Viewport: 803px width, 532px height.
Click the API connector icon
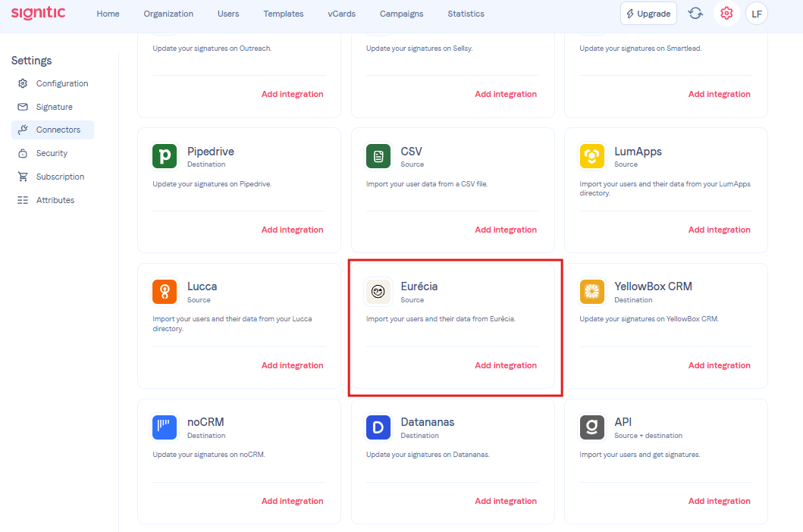[592, 427]
